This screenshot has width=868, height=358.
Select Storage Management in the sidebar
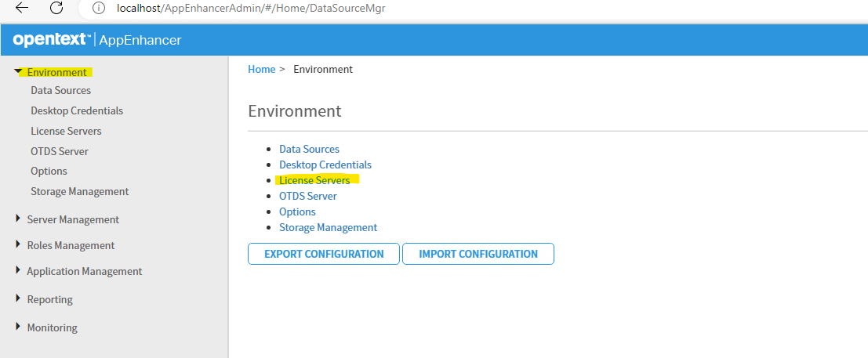coord(80,191)
